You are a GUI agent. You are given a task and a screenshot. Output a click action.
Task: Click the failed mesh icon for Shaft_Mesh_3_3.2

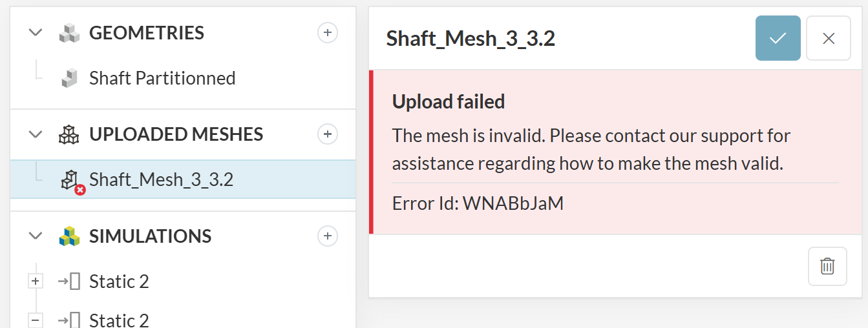click(70, 180)
